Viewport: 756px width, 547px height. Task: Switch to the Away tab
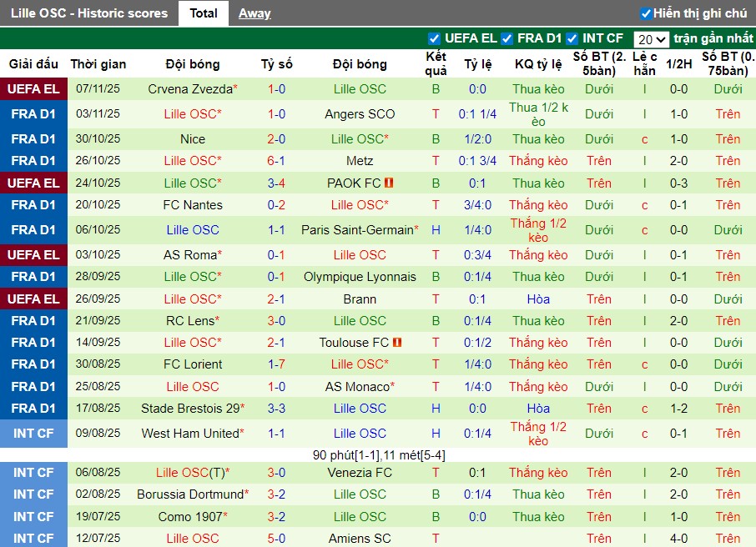255,13
